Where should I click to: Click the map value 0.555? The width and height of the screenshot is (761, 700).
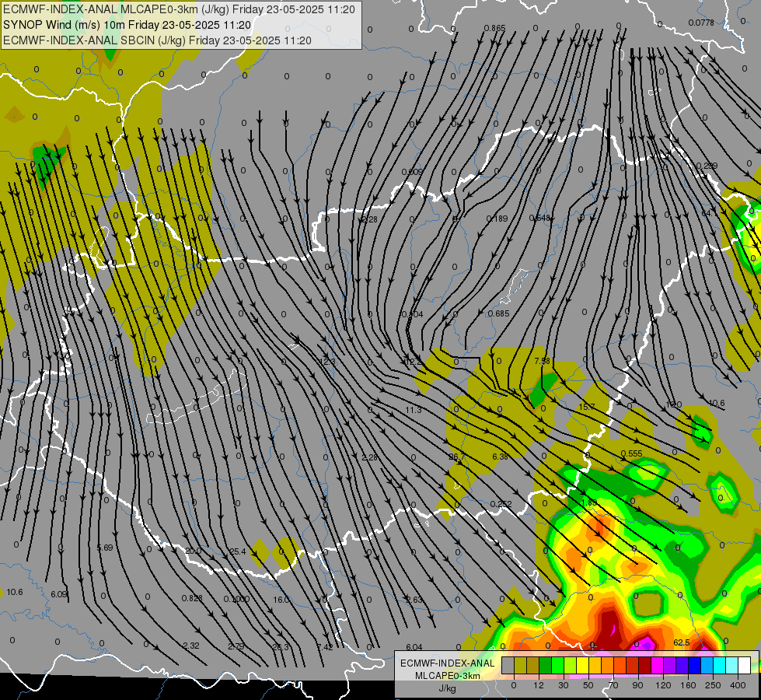tap(631, 453)
